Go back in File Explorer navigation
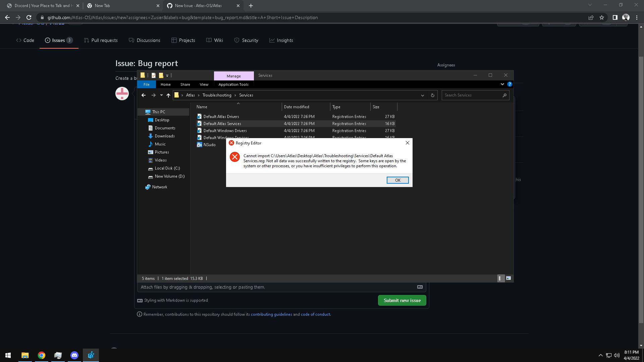This screenshot has height=362, width=644. pos(144,95)
